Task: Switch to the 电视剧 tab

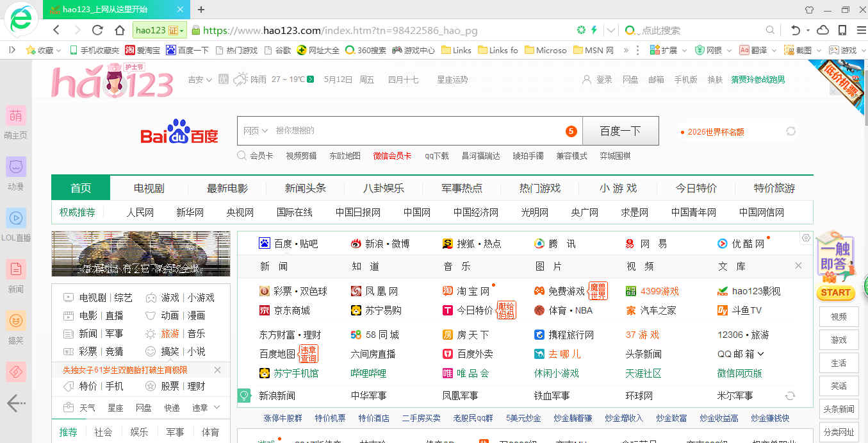Action: (149, 188)
